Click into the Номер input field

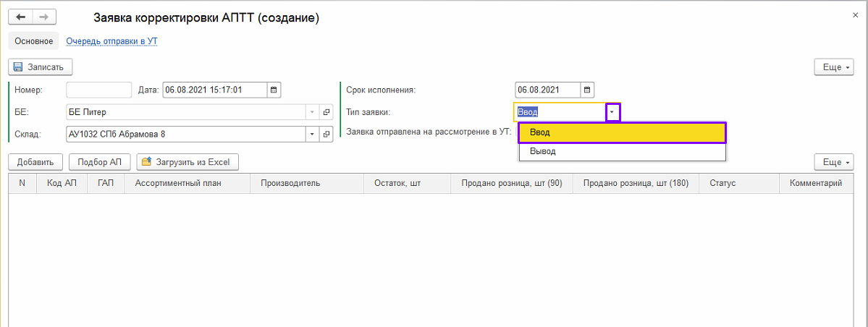tap(98, 90)
